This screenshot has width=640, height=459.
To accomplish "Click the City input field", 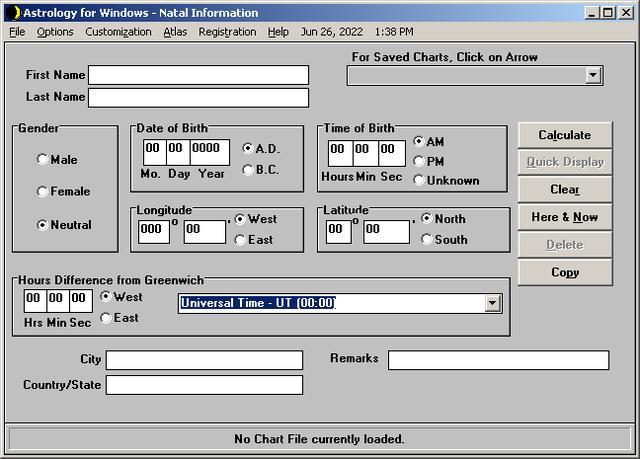I will [204, 360].
